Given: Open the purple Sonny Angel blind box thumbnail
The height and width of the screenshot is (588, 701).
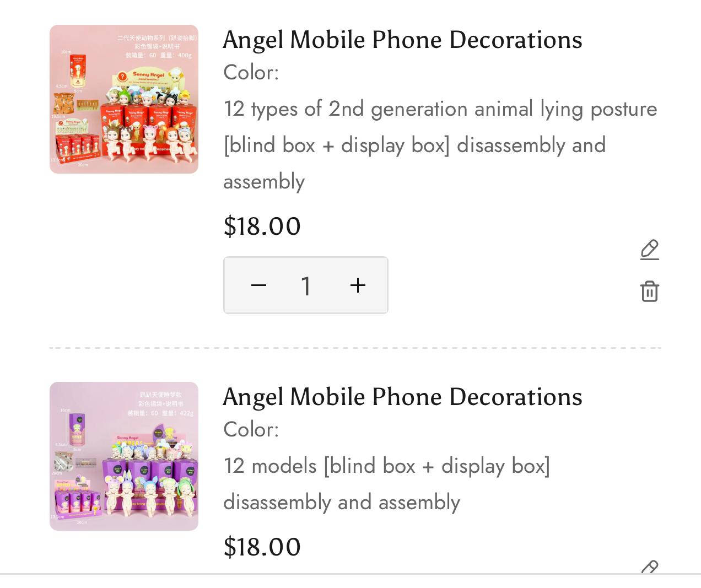Looking at the screenshot, I should click(124, 456).
